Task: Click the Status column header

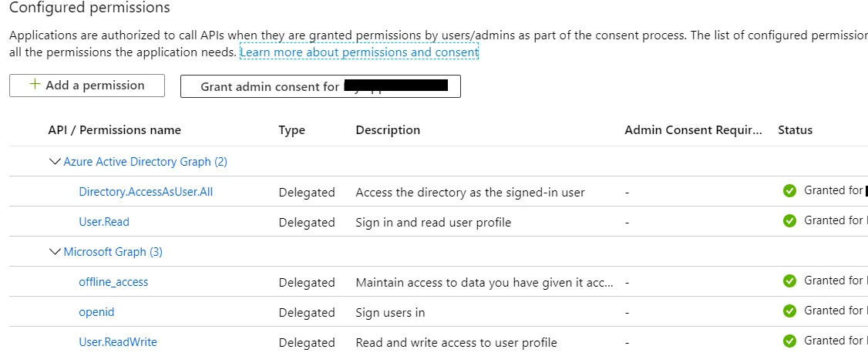Action: [x=796, y=130]
